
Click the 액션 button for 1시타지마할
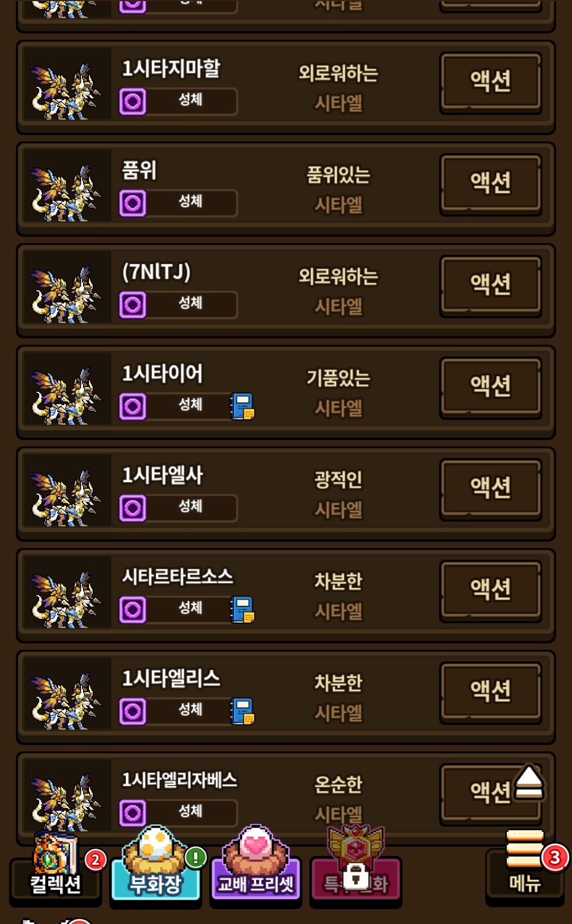[490, 83]
